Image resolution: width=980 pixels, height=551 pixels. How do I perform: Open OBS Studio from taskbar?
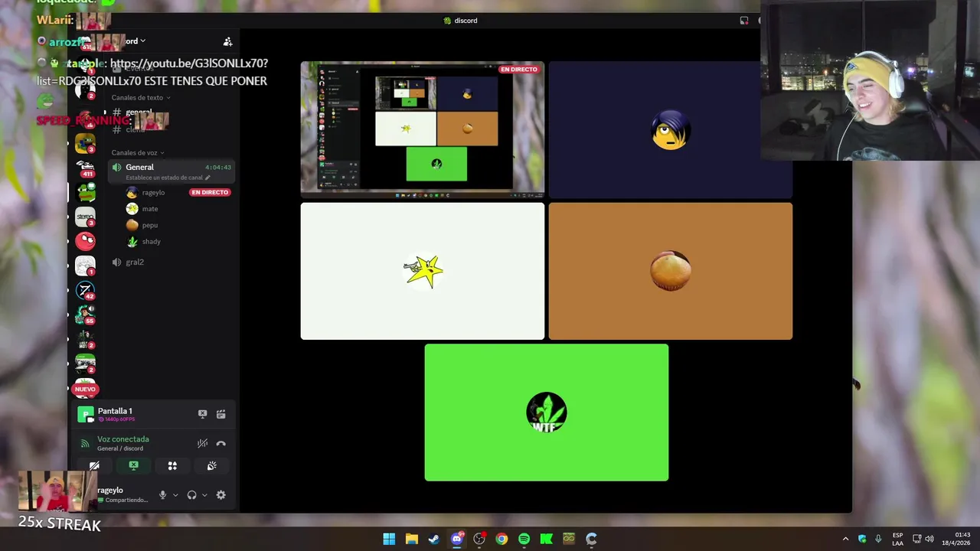(479, 539)
